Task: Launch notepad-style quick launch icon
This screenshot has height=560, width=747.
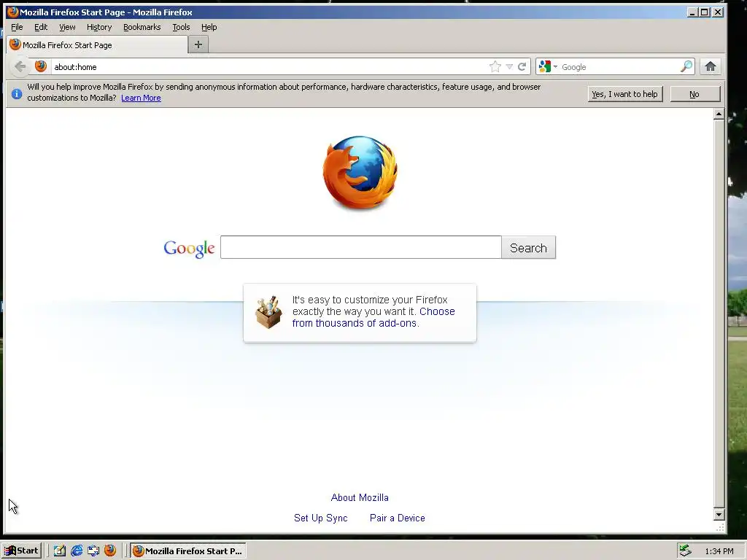Action: (60, 551)
